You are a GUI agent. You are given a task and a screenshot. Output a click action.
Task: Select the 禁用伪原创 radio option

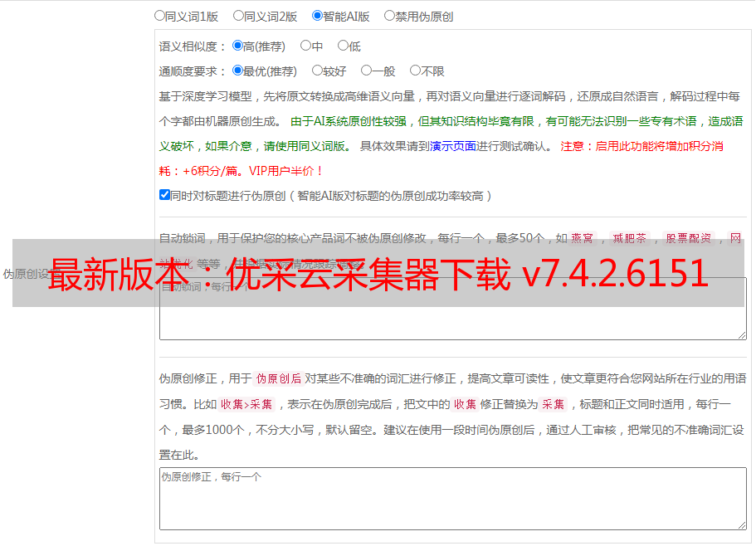[389, 16]
